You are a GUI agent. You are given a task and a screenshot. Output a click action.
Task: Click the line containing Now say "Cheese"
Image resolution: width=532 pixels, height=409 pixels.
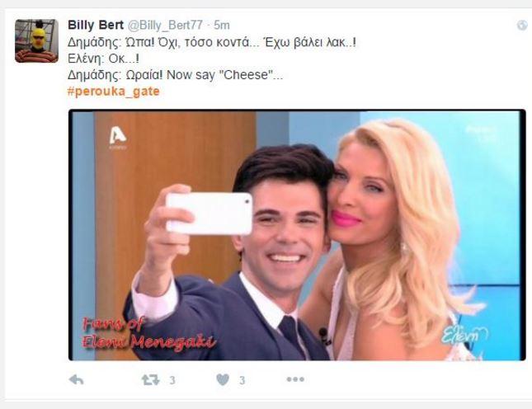tap(175, 75)
